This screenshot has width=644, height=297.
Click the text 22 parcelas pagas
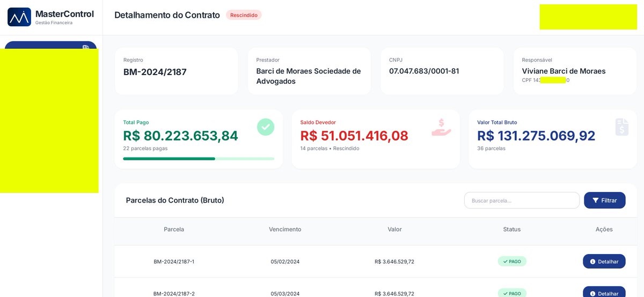click(x=145, y=148)
